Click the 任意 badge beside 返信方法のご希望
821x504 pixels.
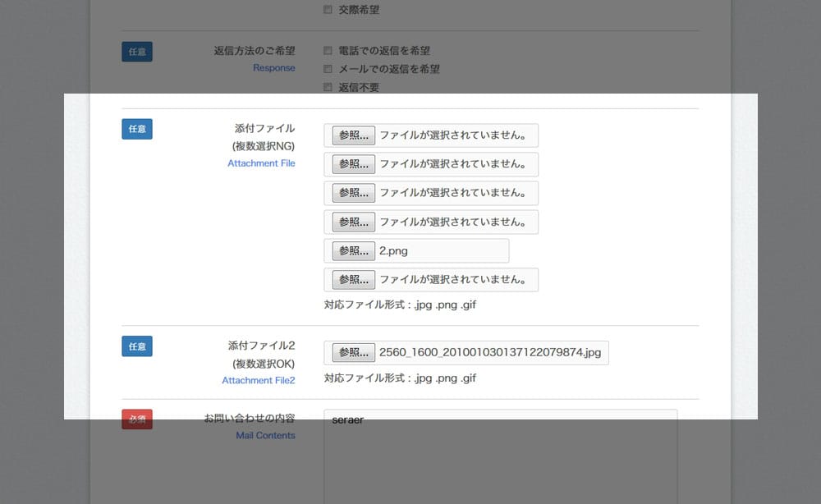click(137, 52)
